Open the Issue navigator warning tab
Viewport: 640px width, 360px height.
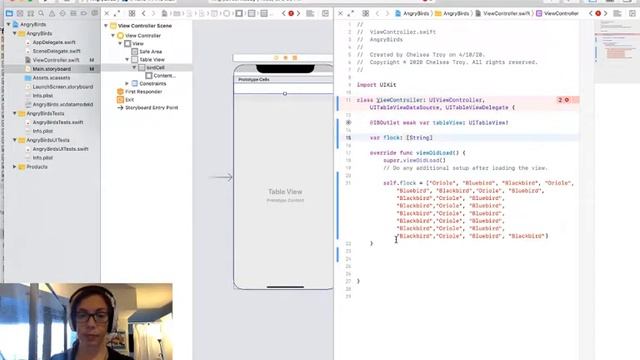(x=52, y=13)
